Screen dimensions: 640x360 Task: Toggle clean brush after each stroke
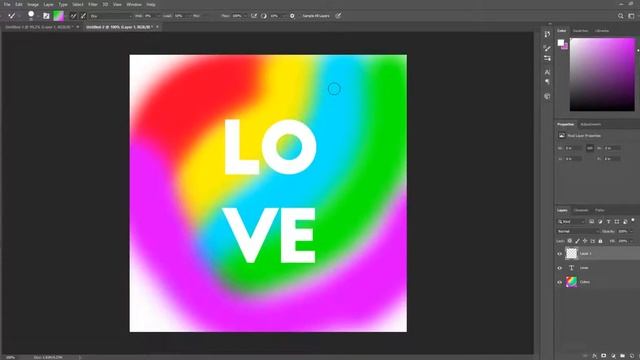point(83,16)
